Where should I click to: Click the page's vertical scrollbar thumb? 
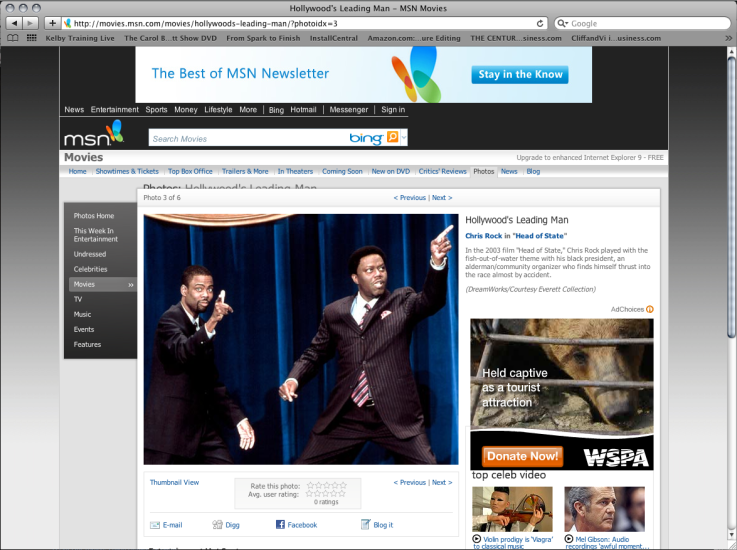coord(731,196)
